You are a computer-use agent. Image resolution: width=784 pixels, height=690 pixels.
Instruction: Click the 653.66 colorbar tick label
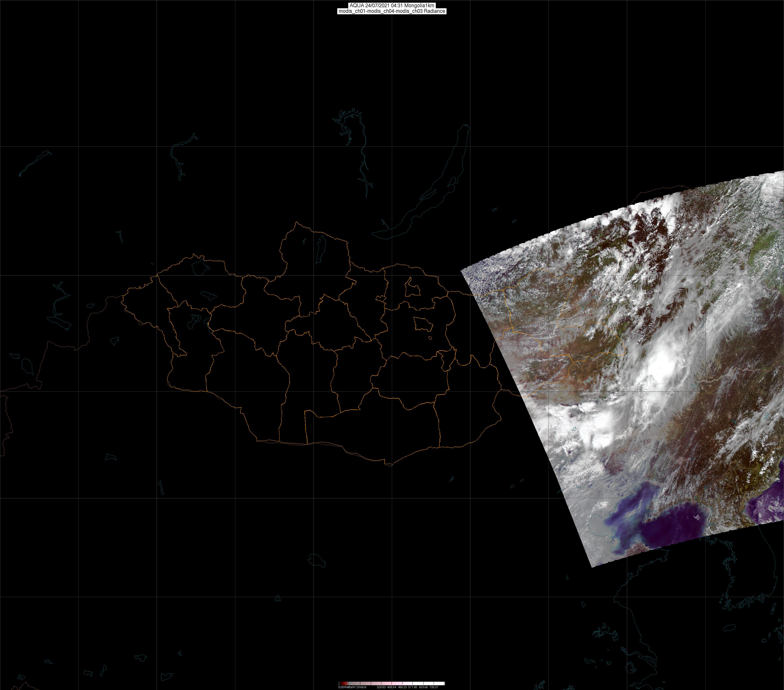[424, 687]
